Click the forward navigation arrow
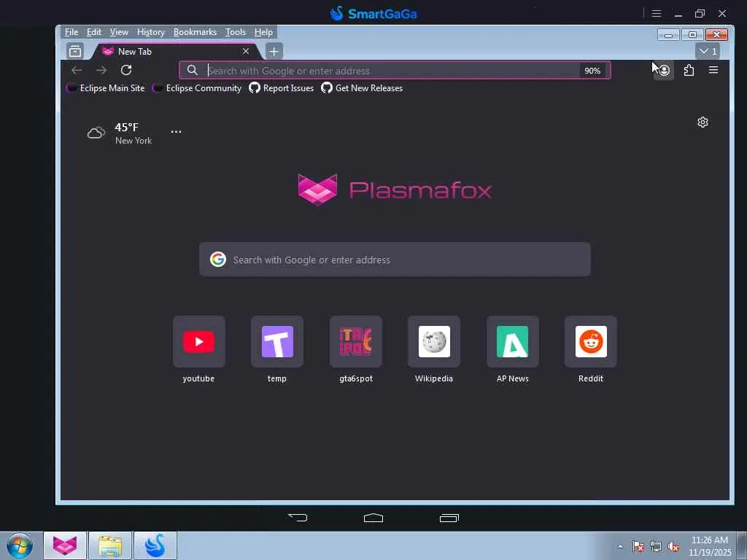This screenshot has height=560, width=747. point(101,71)
